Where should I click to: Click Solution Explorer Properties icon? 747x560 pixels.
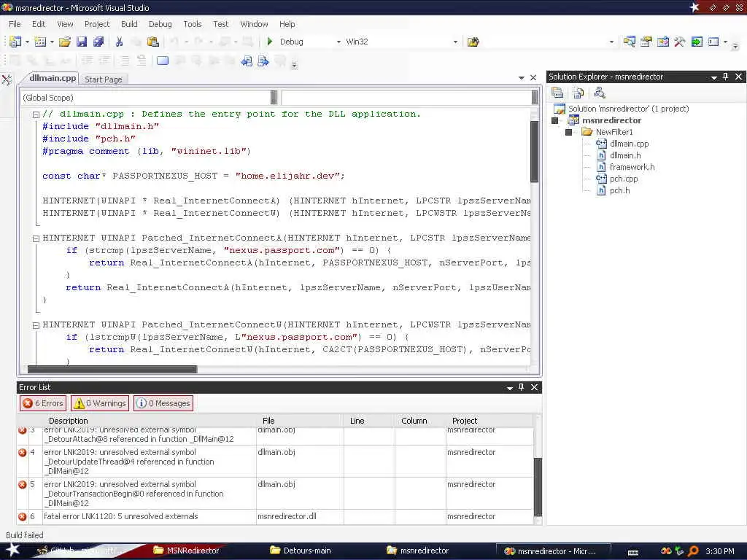pos(557,93)
